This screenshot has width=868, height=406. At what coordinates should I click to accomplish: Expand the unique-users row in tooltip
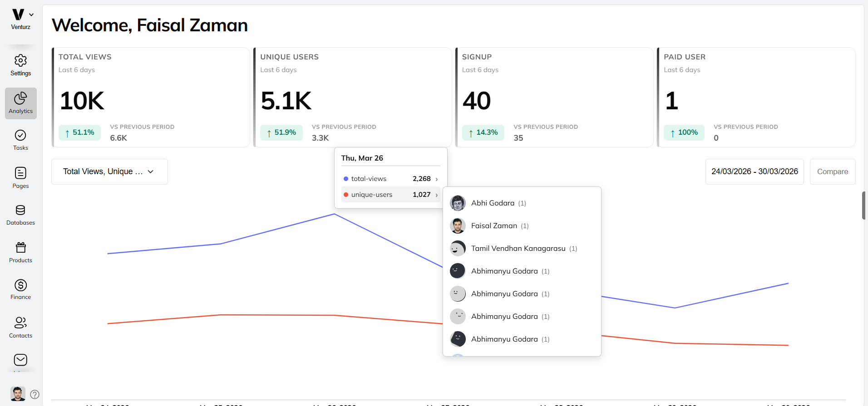pyautogui.click(x=390, y=195)
